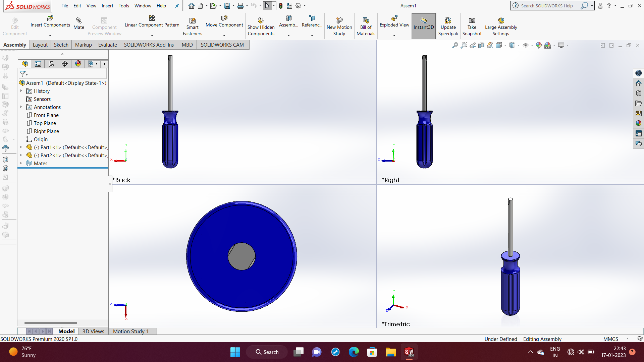Open Exploded View dropdown arrow
The height and width of the screenshot is (362, 644).
click(x=394, y=35)
